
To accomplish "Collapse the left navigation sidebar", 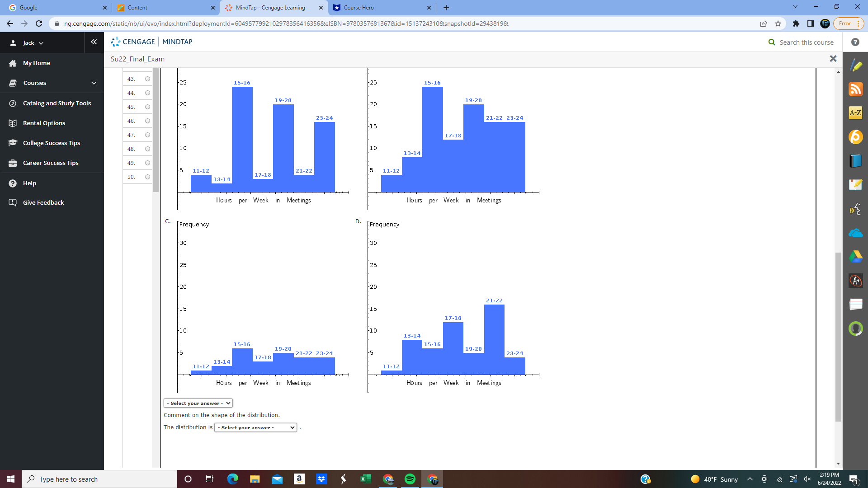I will coord(94,42).
